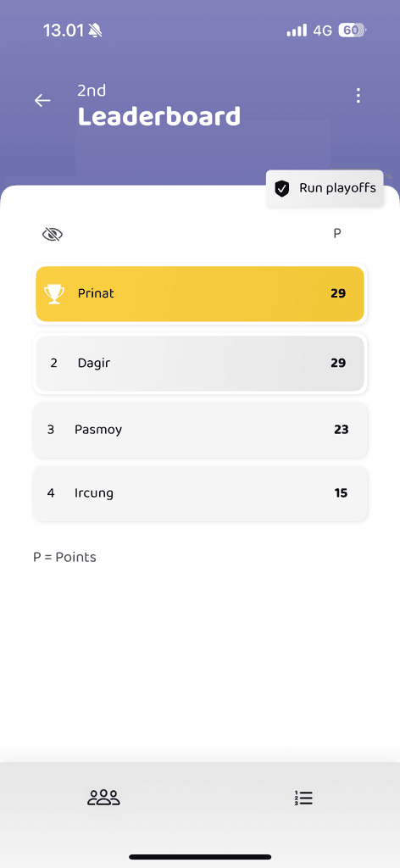Screen dimensions: 400x868
Task: Toggle the crossed-eye visibility icon
Action: click(53, 235)
